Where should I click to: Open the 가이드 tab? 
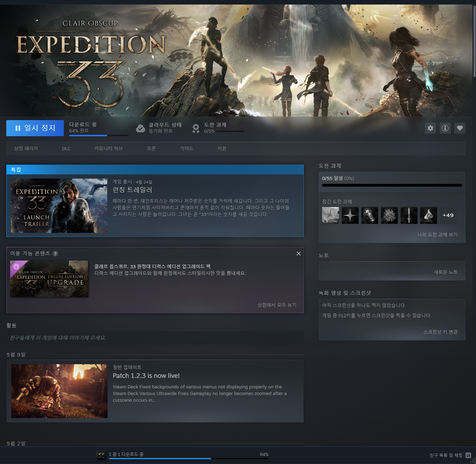point(186,148)
